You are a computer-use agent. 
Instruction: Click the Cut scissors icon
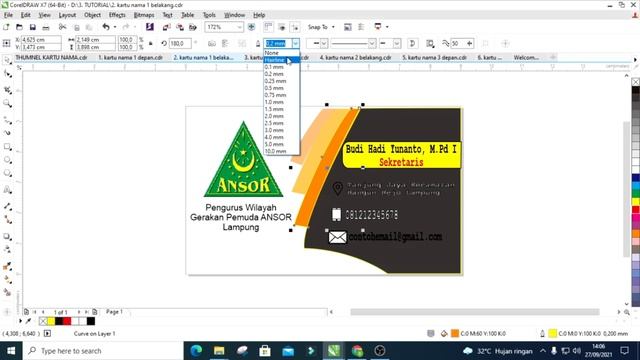pos(62,27)
